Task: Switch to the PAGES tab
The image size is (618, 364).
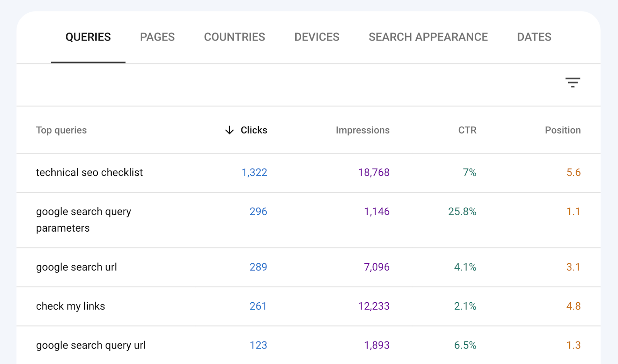Action: point(157,37)
